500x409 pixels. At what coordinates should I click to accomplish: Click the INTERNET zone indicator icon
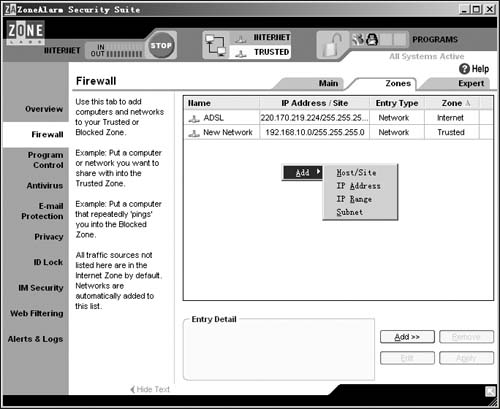point(240,38)
